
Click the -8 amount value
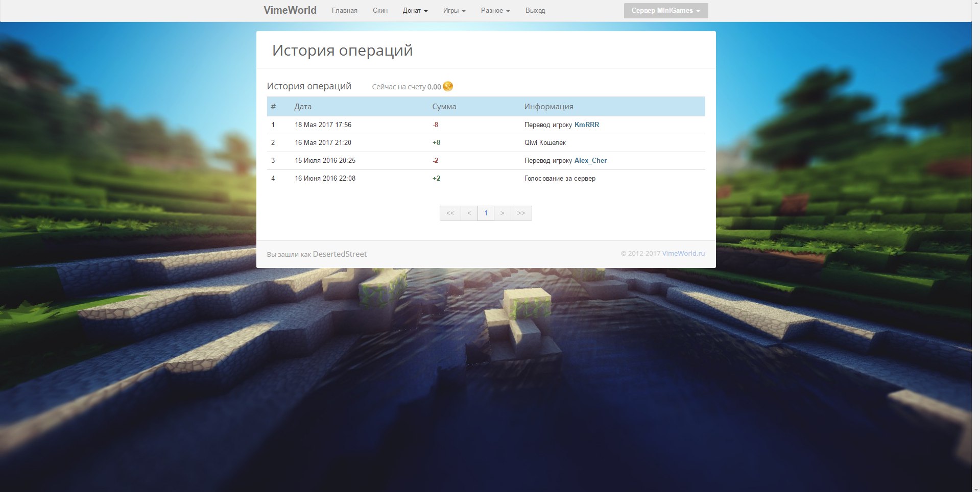point(435,125)
